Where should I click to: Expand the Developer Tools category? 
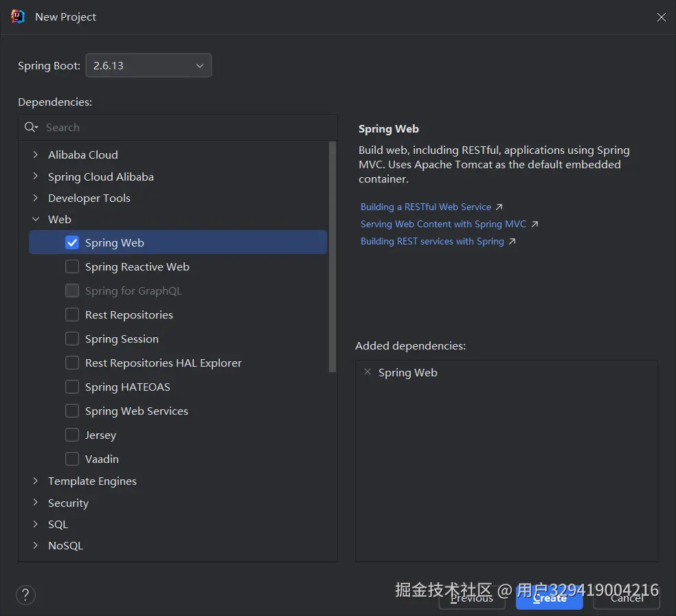tap(36, 198)
